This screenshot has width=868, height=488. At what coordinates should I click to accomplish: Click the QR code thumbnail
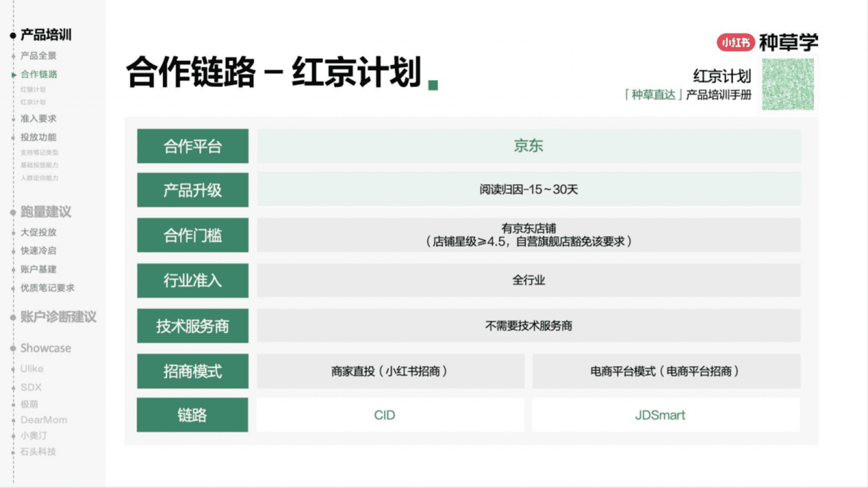(x=788, y=84)
